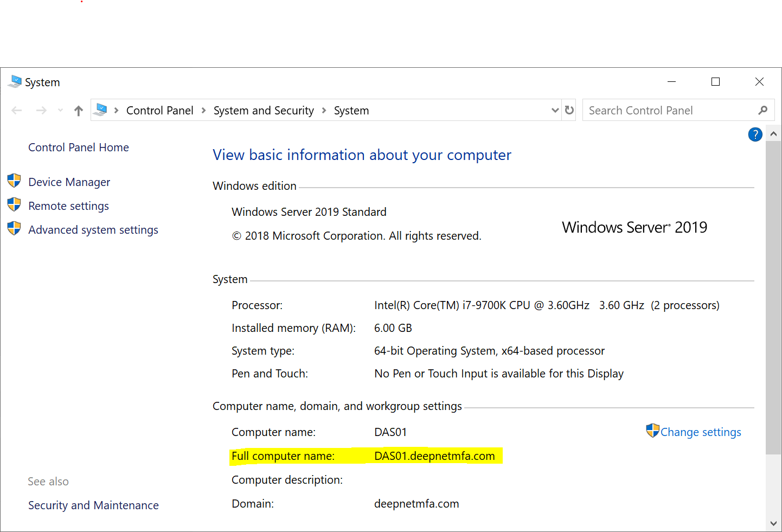Click the Forward navigation arrow
This screenshot has height=532, width=782.
[41, 111]
